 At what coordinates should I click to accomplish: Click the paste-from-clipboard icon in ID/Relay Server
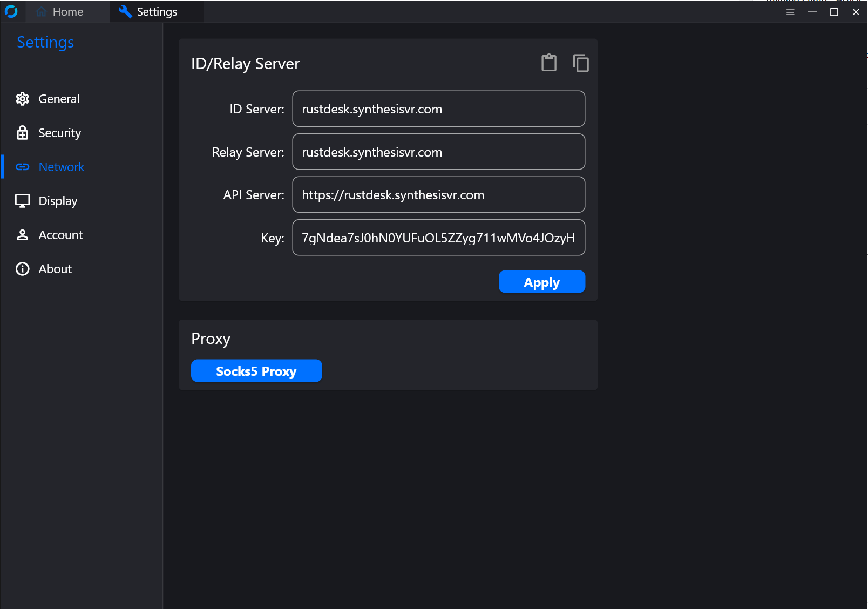pyautogui.click(x=549, y=63)
